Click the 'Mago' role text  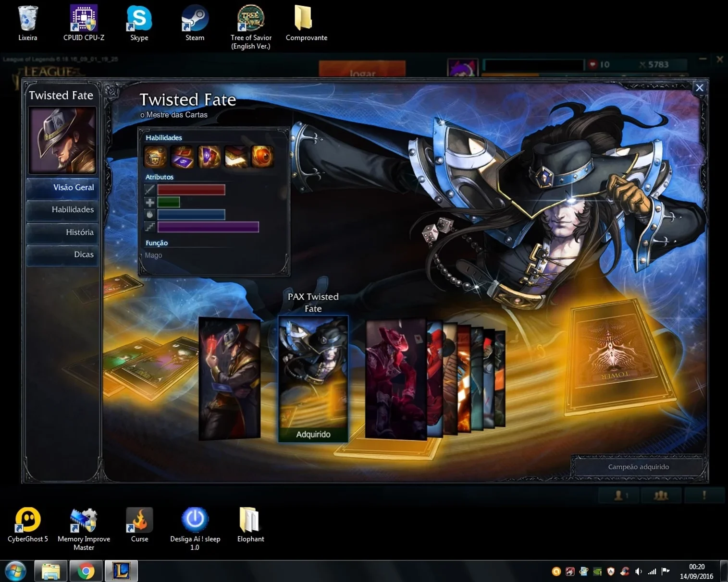point(153,255)
